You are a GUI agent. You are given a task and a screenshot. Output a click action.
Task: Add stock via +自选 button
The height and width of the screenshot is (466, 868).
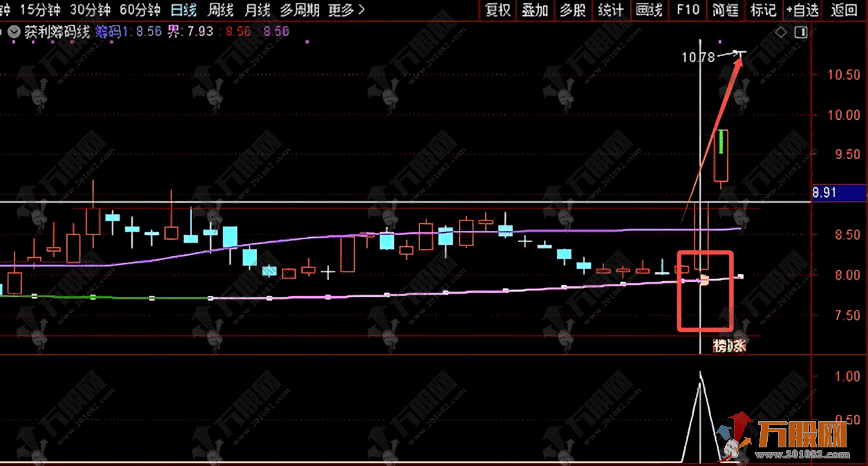803,10
